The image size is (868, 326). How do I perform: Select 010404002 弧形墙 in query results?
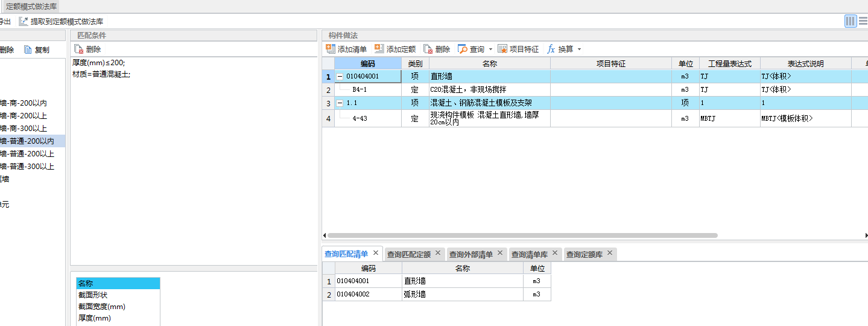pos(436,295)
